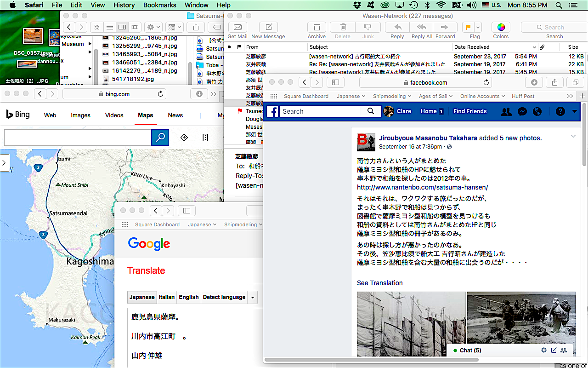Viewport: 588px width, 368px height.
Task: Switch to Bing Images tab
Action: pos(80,115)
